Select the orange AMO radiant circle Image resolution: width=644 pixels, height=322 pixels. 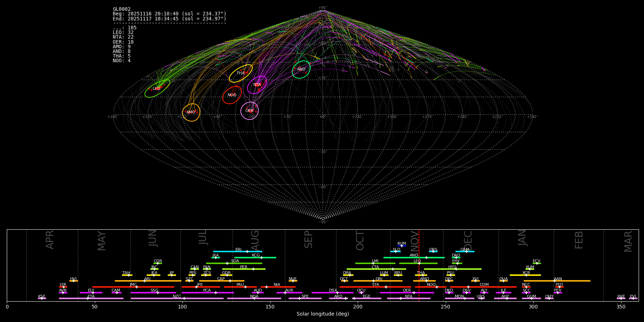tap(191, 112)
